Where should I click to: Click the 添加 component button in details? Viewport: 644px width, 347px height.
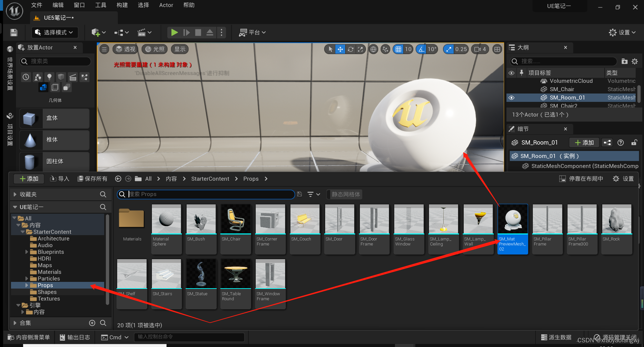pyautogui.click(x=584, y=143)
